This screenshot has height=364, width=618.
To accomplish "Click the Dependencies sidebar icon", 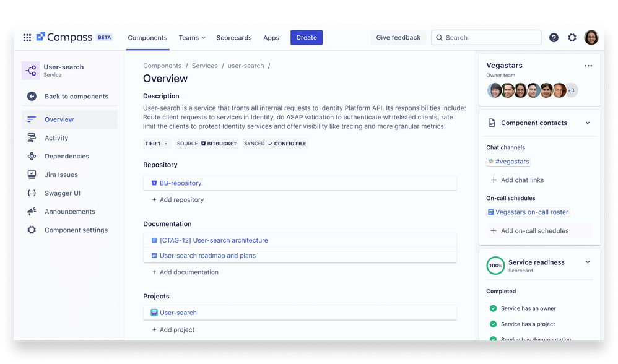I will point(32,156).
